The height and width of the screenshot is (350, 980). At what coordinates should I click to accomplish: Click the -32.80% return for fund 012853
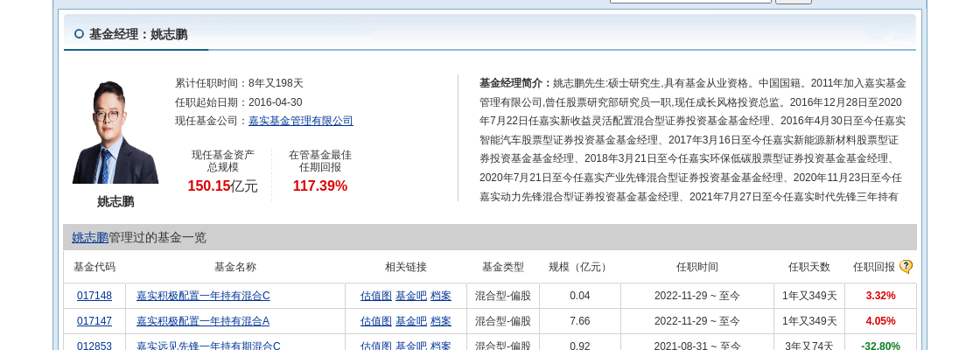click(880, 346)
